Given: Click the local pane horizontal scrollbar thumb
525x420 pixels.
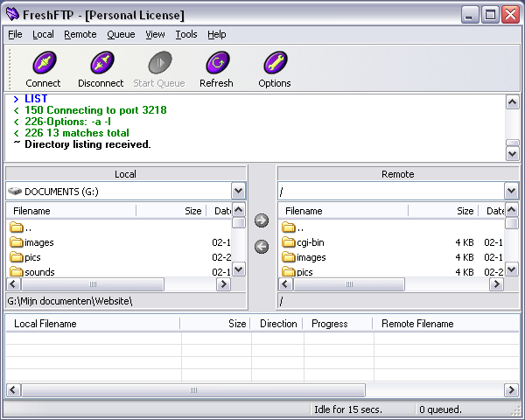Looking at the screenshot, I should coord(94,284).
